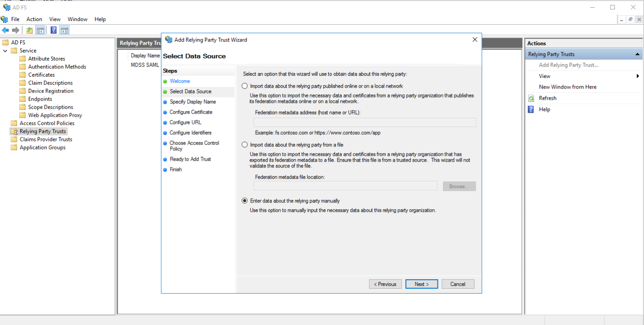Screen dimensions: 644x325
Task: Open the Help menu
Action: tap(100, 19)
